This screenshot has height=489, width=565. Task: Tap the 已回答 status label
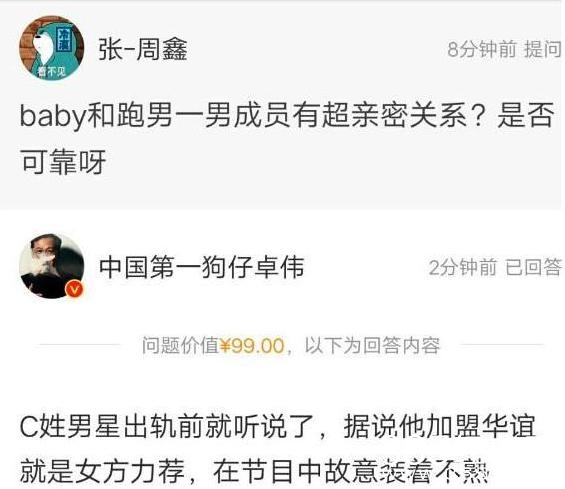pos(533,267)
